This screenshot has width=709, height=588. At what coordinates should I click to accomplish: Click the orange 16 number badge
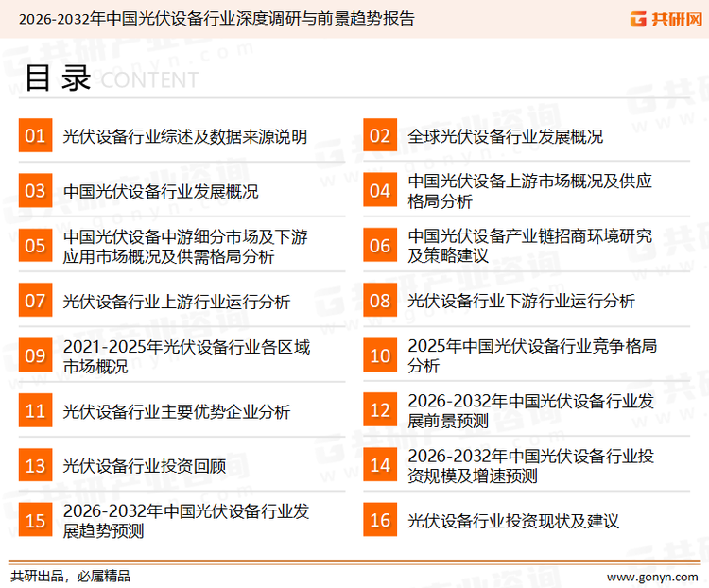tap(380, 520)
